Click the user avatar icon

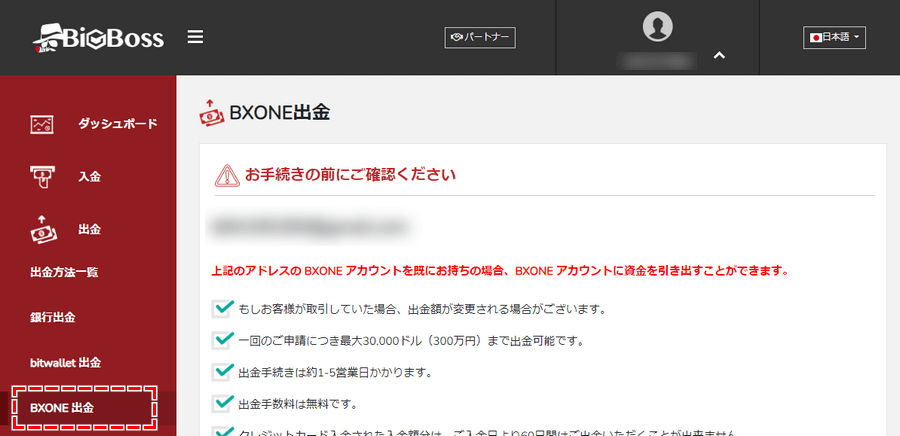[657, 26]
